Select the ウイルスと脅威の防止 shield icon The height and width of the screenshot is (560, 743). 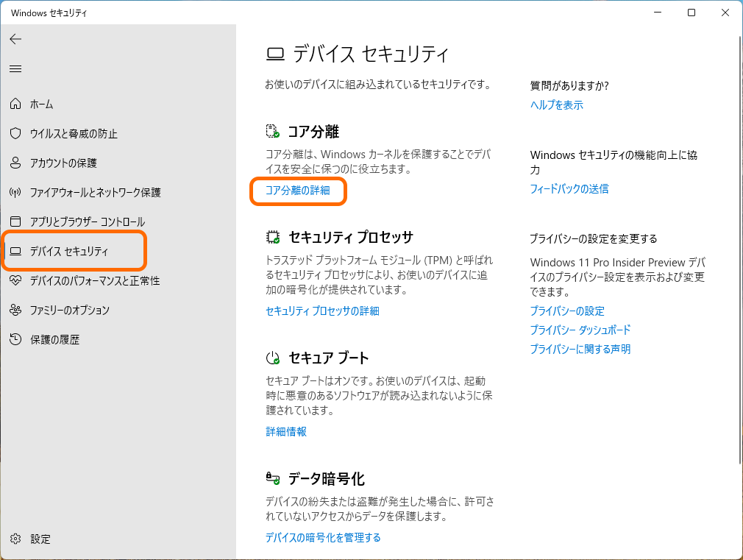(15, 133)
